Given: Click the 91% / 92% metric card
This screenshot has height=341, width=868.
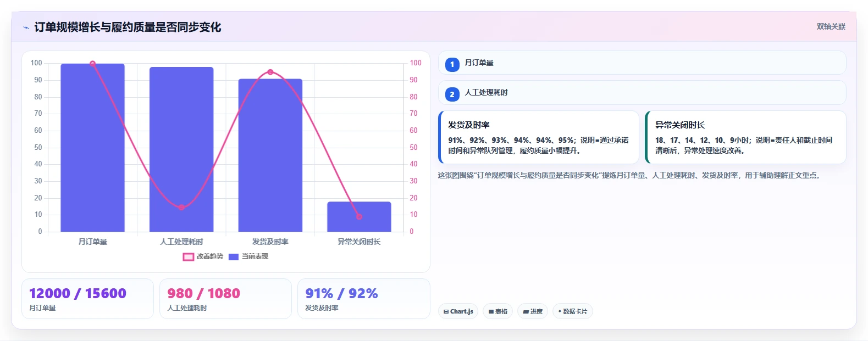Looking at the screenshot, I should [363, 299].
